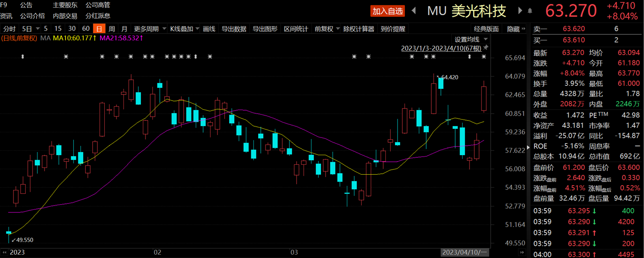Image resolution: width=644 pixels, height=258 pixels.
Task: Go to previous stock with left arrow
Action: pyautogui.click(x=414, y=11)
